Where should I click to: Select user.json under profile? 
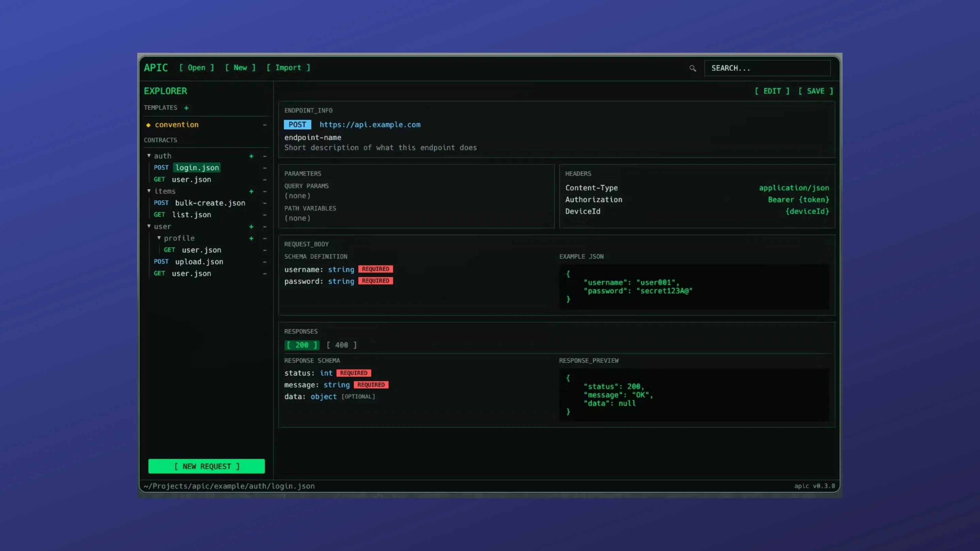coord(201,250)
